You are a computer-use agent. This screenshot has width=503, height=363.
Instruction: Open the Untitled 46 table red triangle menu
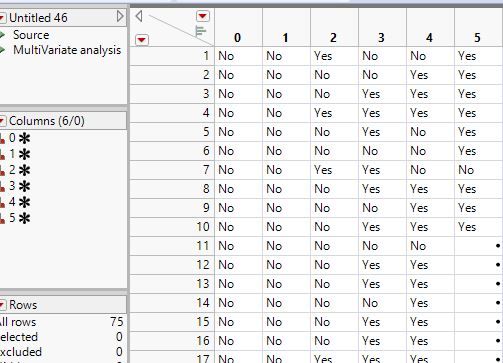point(2,18)
